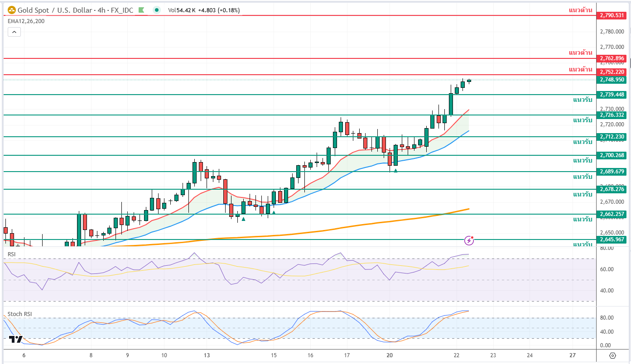Collapse the indicator legend with the chevron
Viewport: 631px width, 364px height.
click(x=14, y=32)
